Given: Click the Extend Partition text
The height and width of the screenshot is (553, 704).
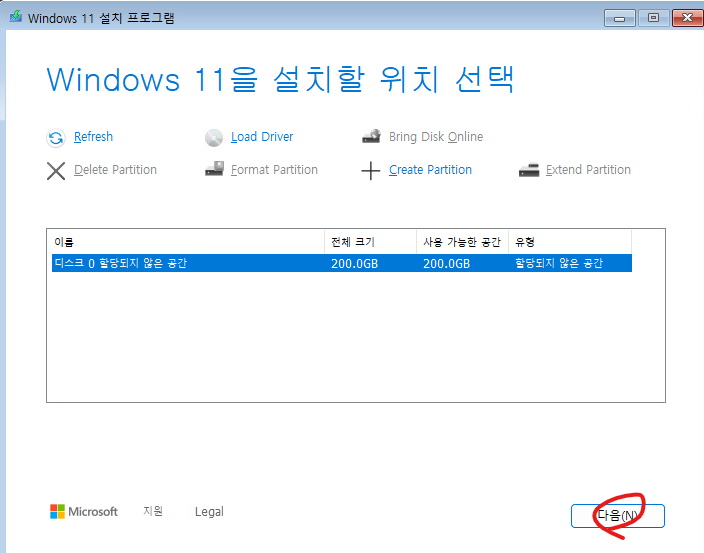Looking at the screenshot, I should 588,170.
